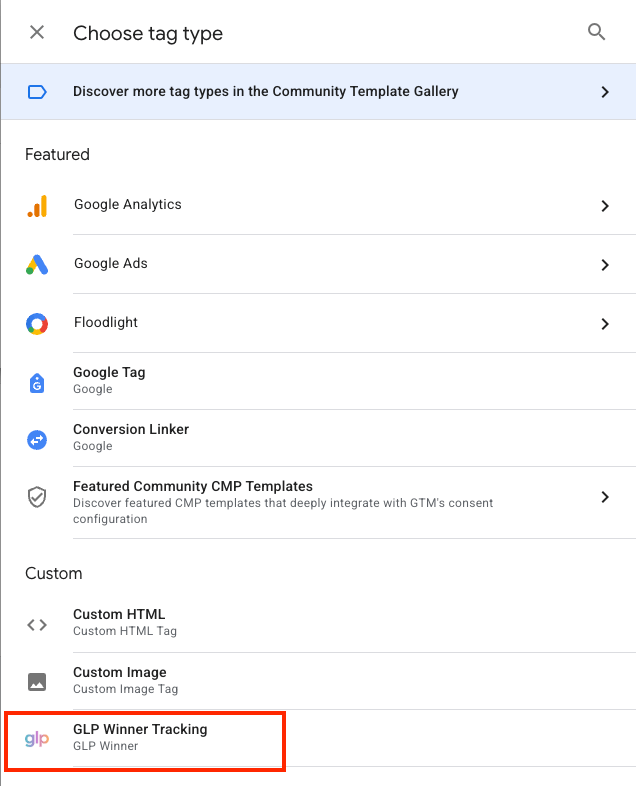Image resolution: width=636 pixels, height=786 pixels.
Task: Click the Google Analytics bar chart icon
Action: click(x=37, y=206)
